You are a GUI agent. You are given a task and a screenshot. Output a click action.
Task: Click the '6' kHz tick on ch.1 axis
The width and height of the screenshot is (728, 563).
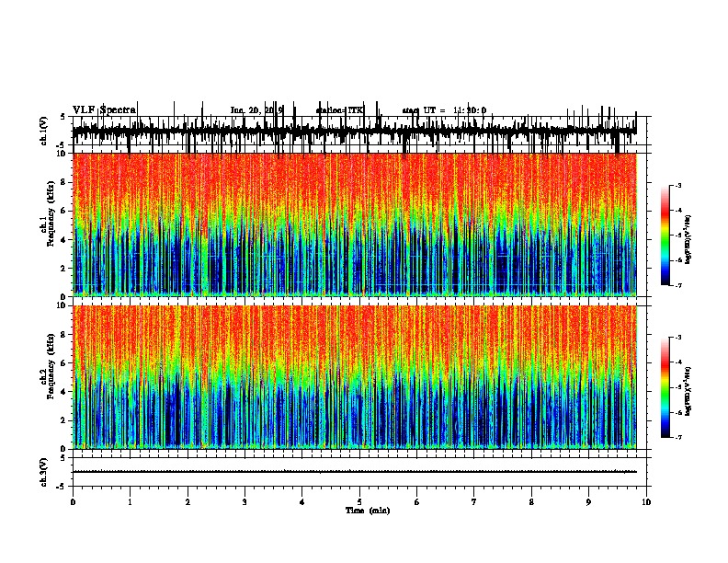pyautogui.click(x=64, y=211)
